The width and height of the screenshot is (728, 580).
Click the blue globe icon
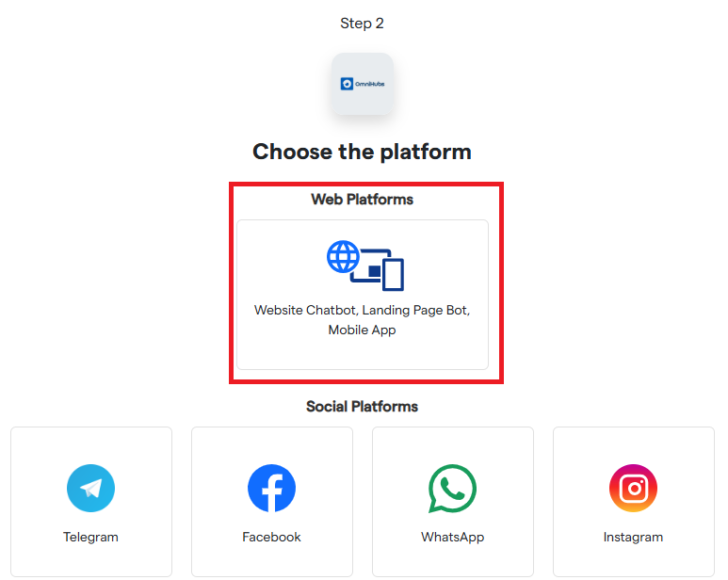tap(344, 257)
